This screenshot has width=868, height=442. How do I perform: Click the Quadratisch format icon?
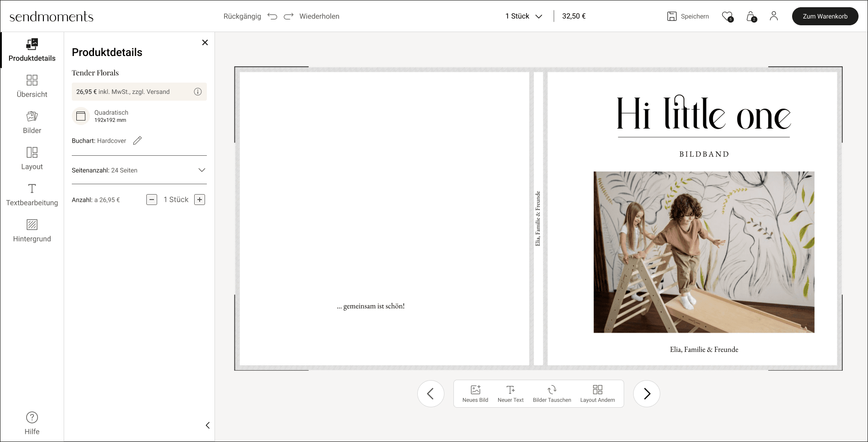point(81,116)
